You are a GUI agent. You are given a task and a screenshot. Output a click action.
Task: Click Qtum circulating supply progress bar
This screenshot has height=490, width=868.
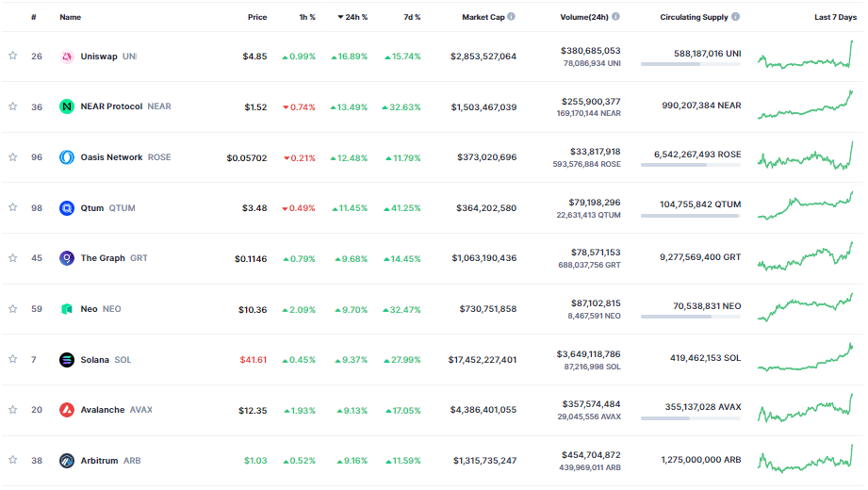click(691, 216)
